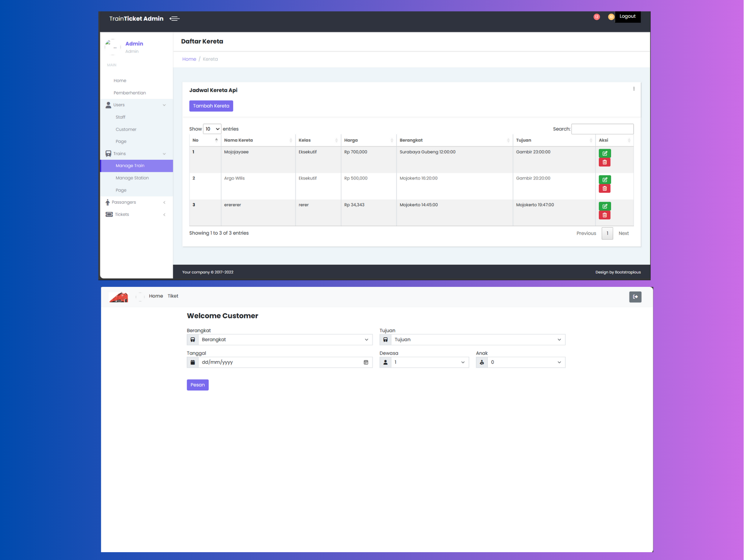
Task: Delete the erererer train row
Action: click(x=604, y=215)
